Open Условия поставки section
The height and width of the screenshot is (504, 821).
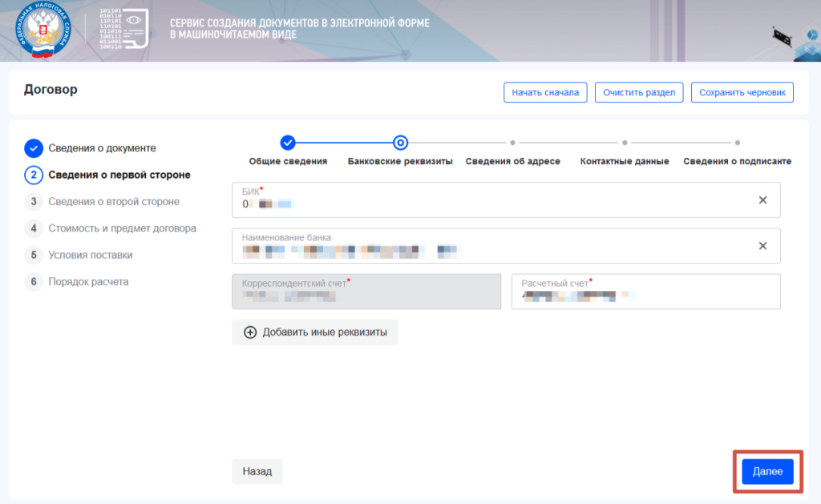click(x=90, y=255)
